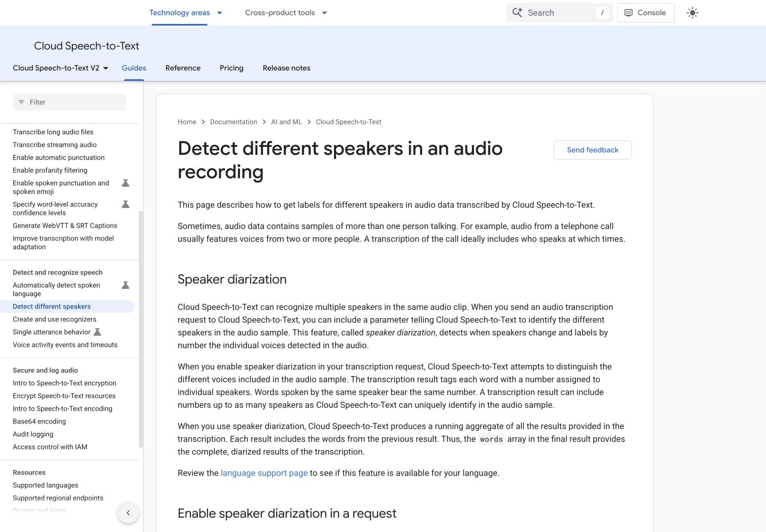The width and height of the screenshot is (766, 532).
Task: Open Create and use recognizers
Action: click(54, 319)
